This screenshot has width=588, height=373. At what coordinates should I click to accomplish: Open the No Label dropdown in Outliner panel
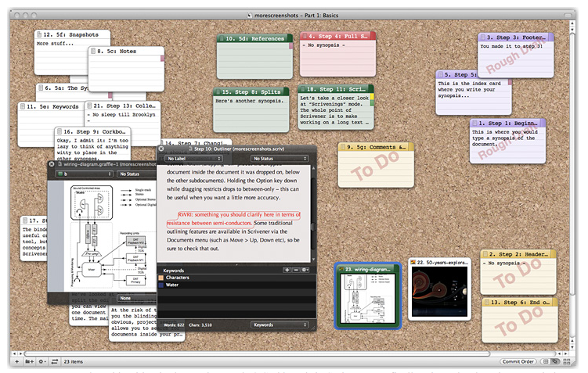[x=193, y=159]
